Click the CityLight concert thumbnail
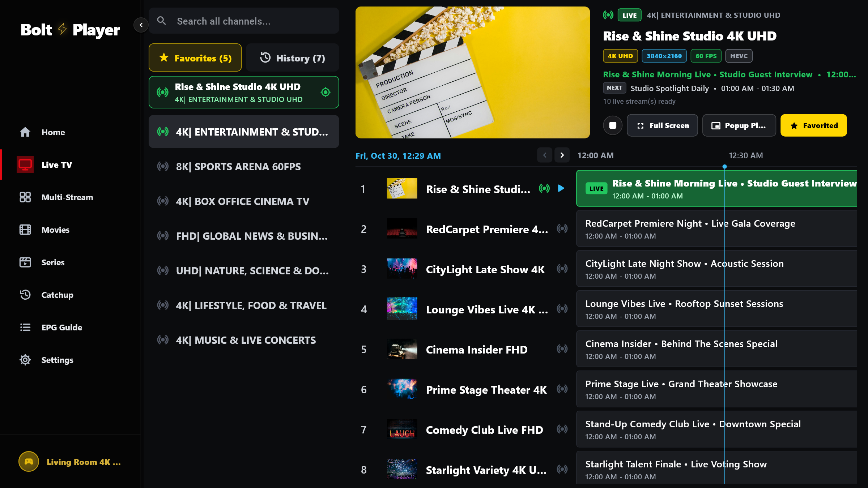Image resolution: width=868 pixels, height=488 pixels. [x=402, y=269]
